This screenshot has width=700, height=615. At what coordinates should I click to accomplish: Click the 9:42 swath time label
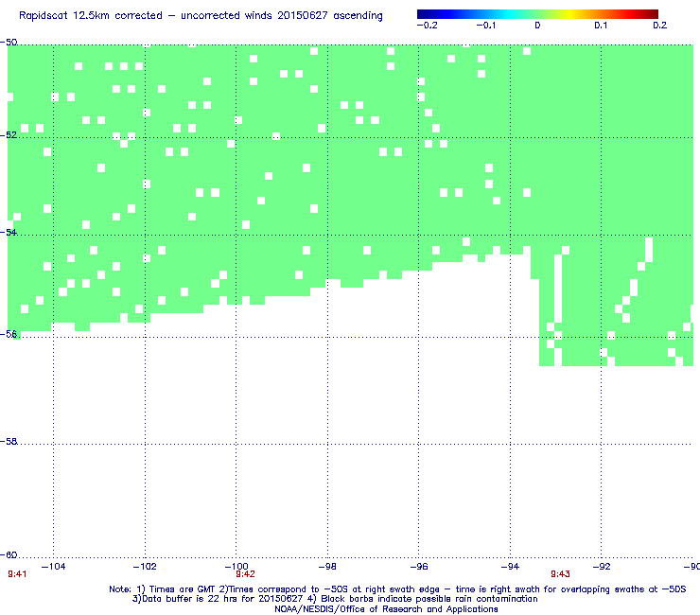pos(246,574)
